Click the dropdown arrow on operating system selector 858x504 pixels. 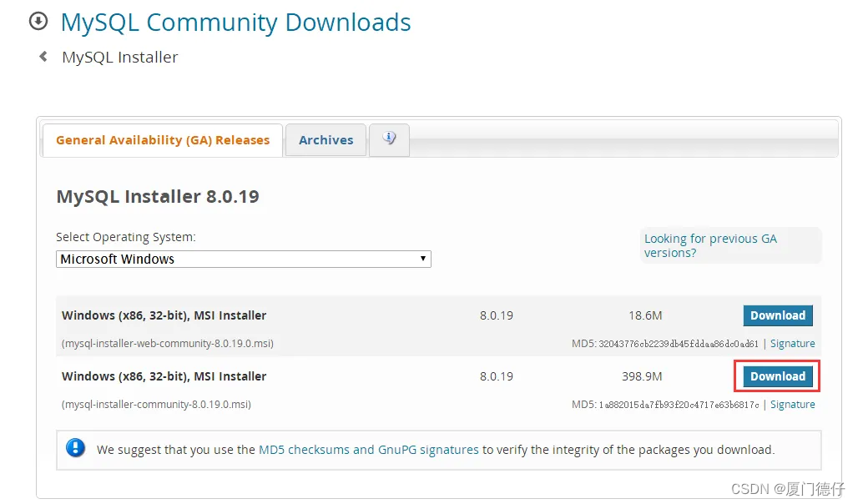point(422,259)
